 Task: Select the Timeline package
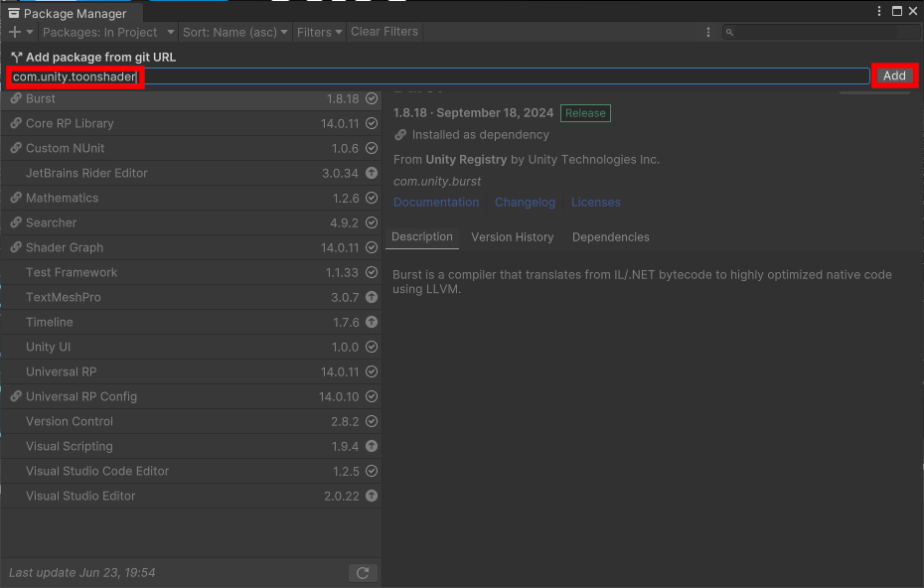coord(191,322)
